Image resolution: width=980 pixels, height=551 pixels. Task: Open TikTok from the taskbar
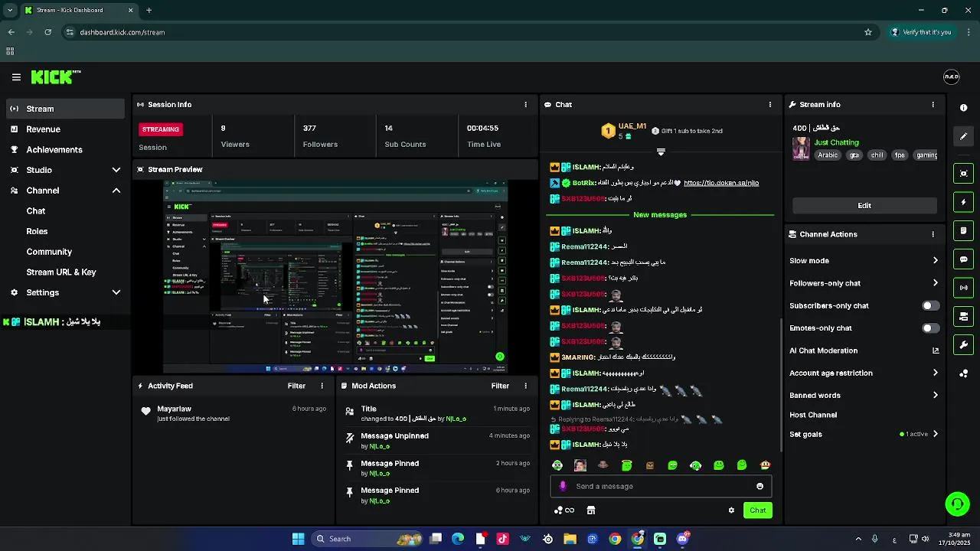[x=502, y=539]
